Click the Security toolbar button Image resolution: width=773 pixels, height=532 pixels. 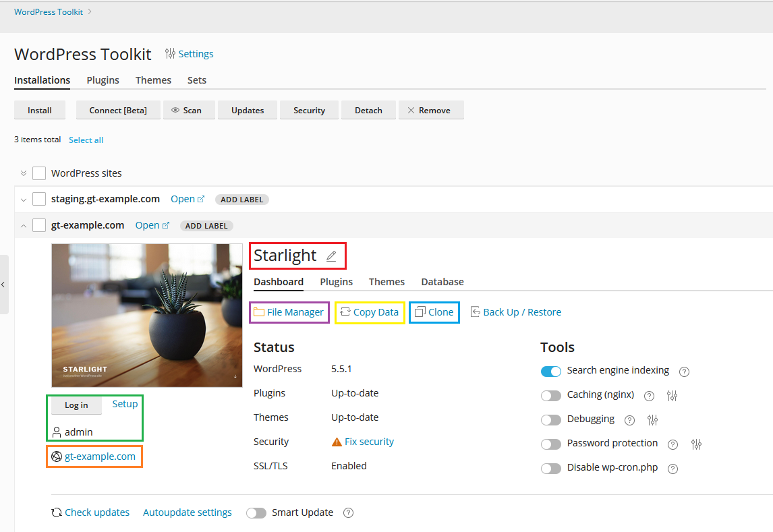(x=309, y=111)
